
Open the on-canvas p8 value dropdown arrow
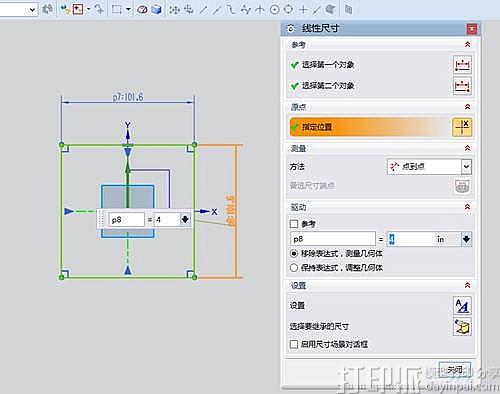(x=185, y=219)
